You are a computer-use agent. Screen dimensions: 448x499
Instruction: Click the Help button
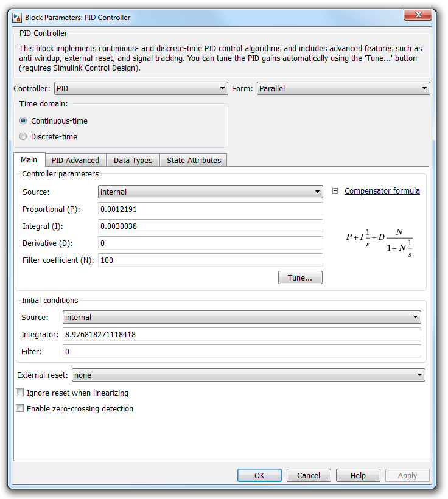coord(358,475)
